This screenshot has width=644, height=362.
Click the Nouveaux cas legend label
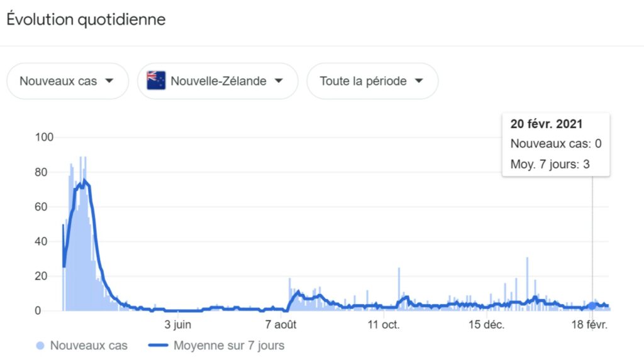click(x=89, y=346)
